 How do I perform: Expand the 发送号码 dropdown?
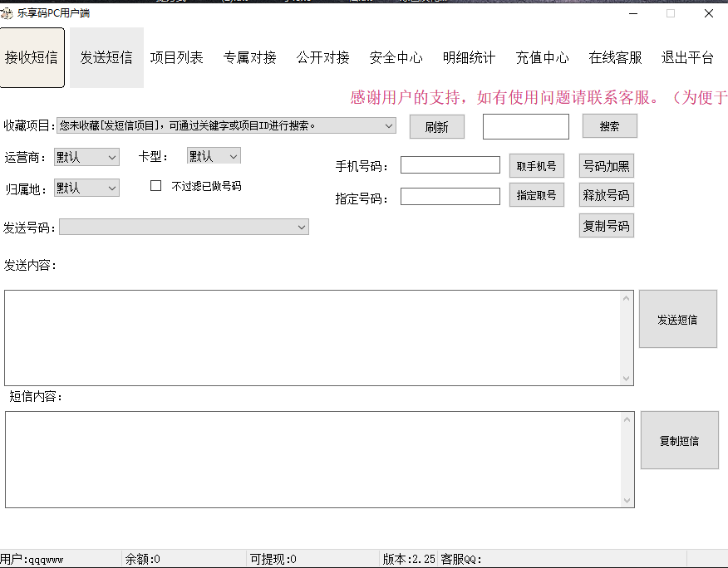click(x=184, y=227)
